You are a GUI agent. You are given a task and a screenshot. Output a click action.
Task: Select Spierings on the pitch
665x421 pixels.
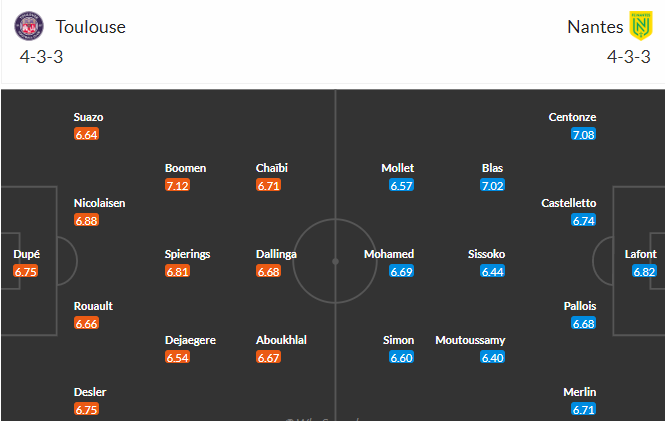point(187,254)
